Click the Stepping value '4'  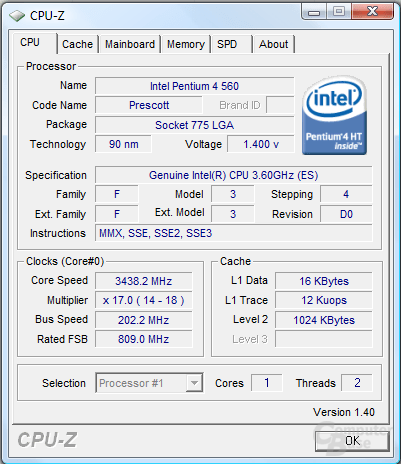pos(346,194)
